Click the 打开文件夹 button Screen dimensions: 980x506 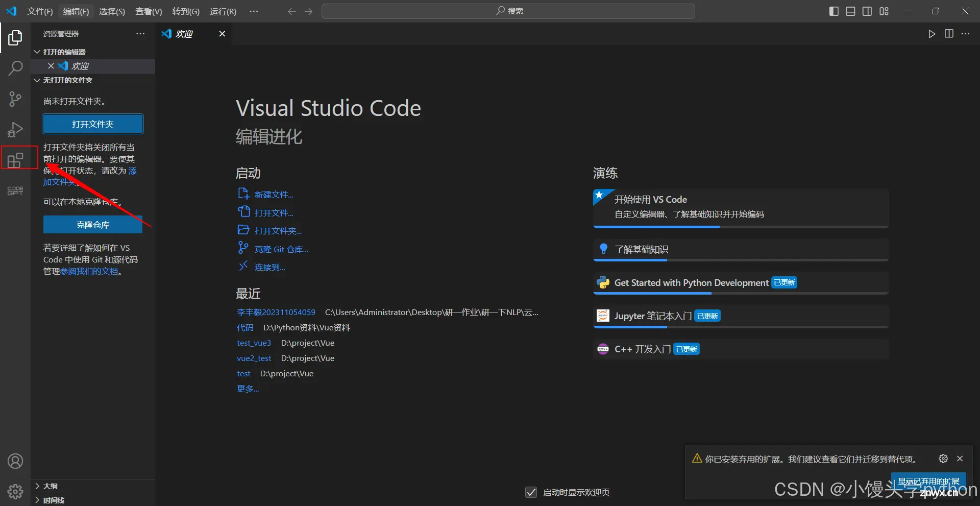click(x=93, y=124)
